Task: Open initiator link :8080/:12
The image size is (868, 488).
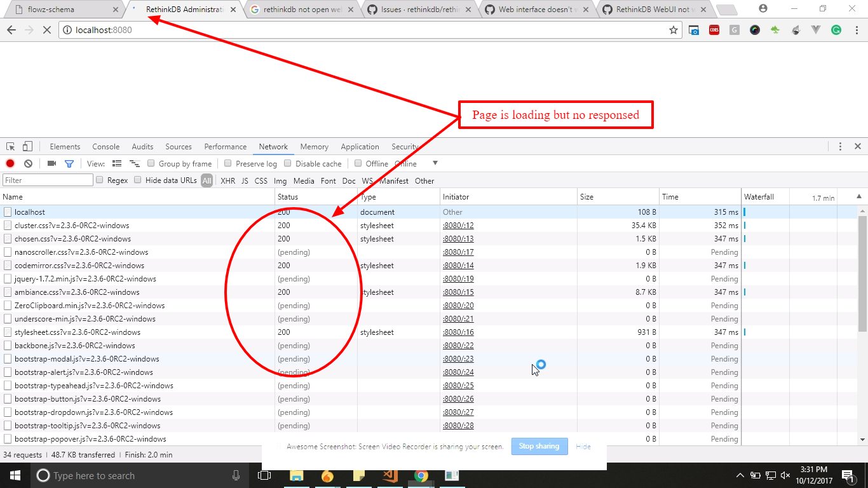Action: tap(458, 226)
